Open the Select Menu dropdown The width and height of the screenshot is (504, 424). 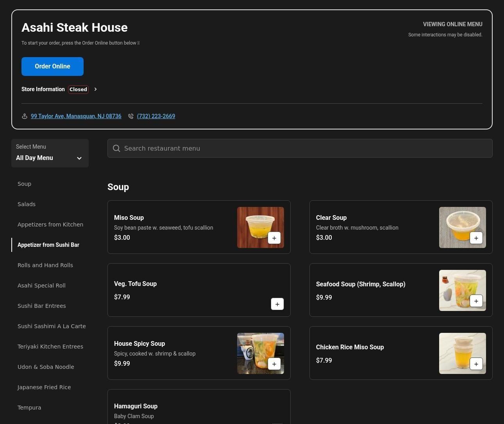coord(50,153)
